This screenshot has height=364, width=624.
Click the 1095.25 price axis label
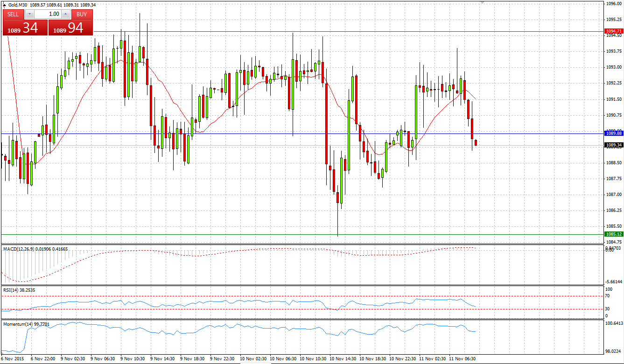tap(613, 19)
